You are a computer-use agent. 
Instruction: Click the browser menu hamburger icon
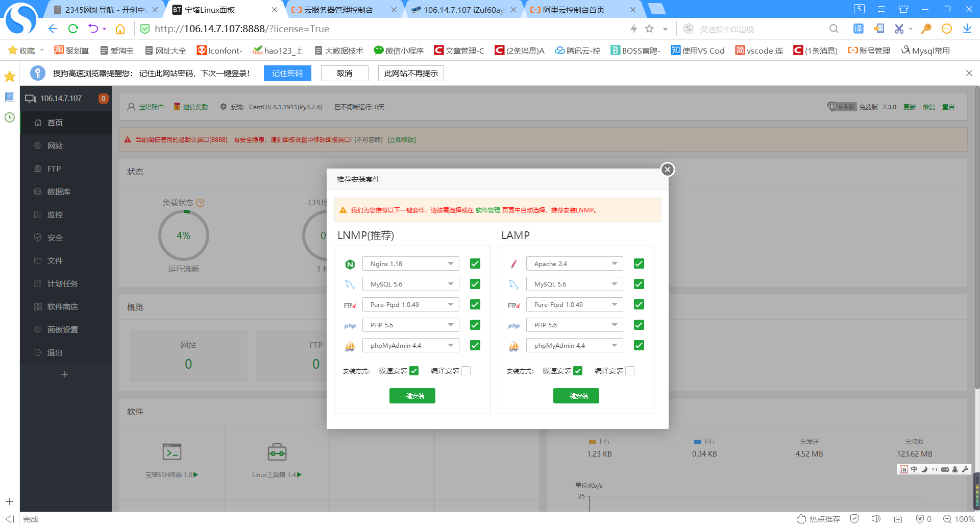(881, 9)
